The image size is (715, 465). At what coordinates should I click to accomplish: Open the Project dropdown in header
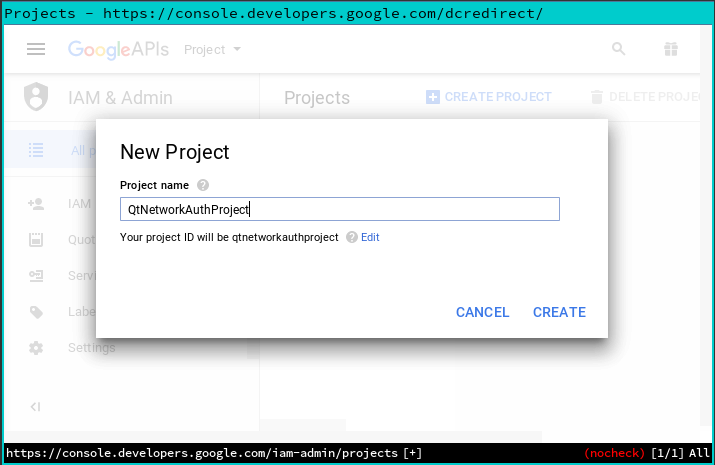[x=213, y=49]
